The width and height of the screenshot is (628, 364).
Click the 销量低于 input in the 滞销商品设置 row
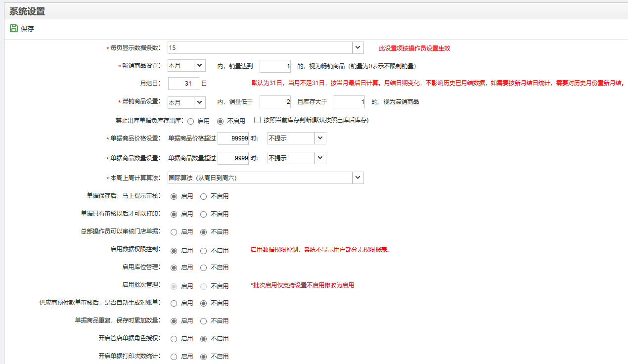click(275, 102)
